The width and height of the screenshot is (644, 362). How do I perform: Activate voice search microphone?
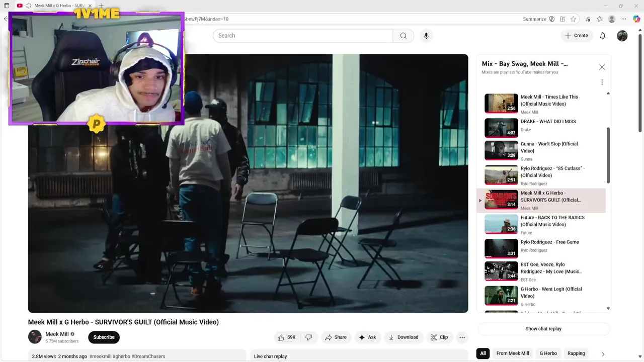(426, 36)
